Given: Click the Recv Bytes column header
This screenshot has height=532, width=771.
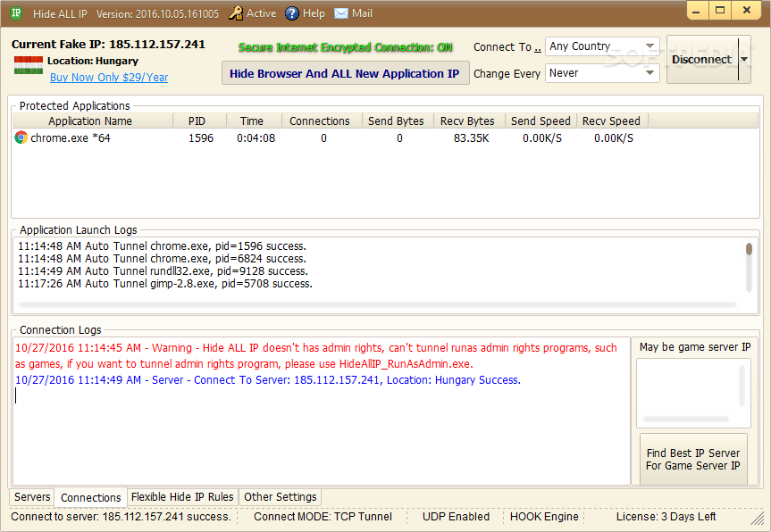Looking at the screenshot, I should pyautogui.click(x=469, y=121).
